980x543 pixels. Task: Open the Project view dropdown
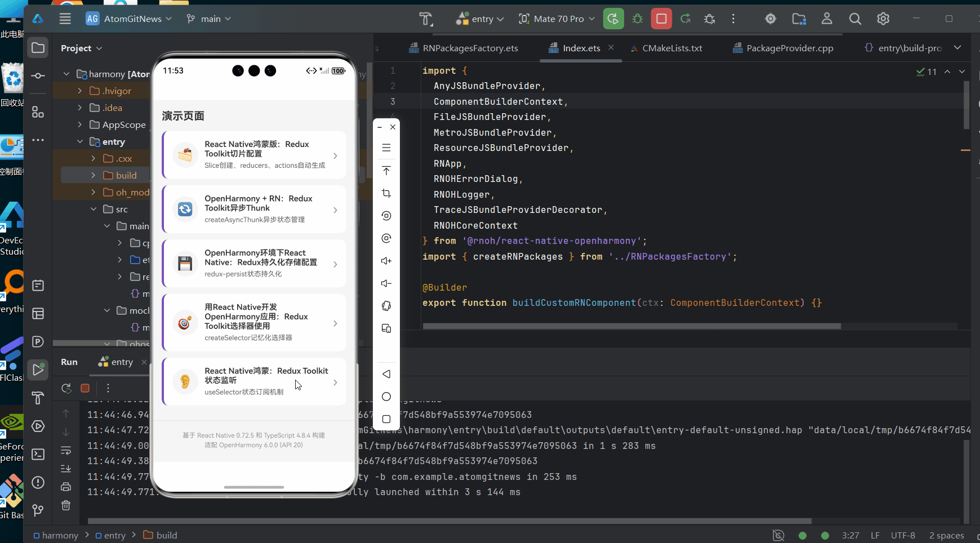click(x=82, y=48)
